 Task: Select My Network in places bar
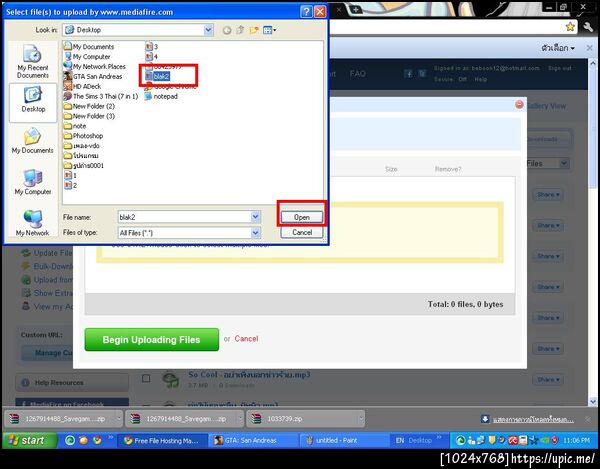[x=33, y=223]
